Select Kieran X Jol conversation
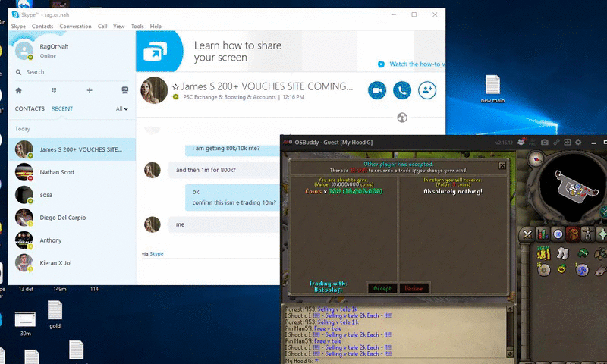 pos(72,263)
